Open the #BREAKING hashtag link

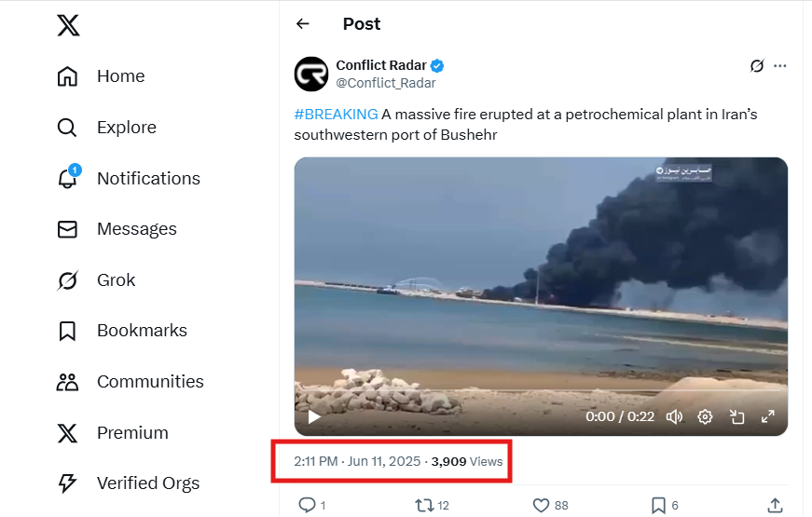[336, 115]
